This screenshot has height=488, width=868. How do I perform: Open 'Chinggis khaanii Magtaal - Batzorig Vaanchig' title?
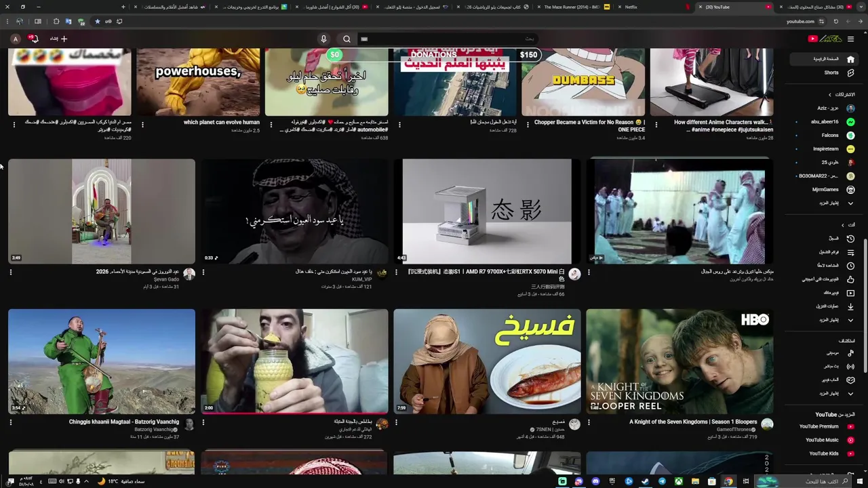[x=124, y=422]
